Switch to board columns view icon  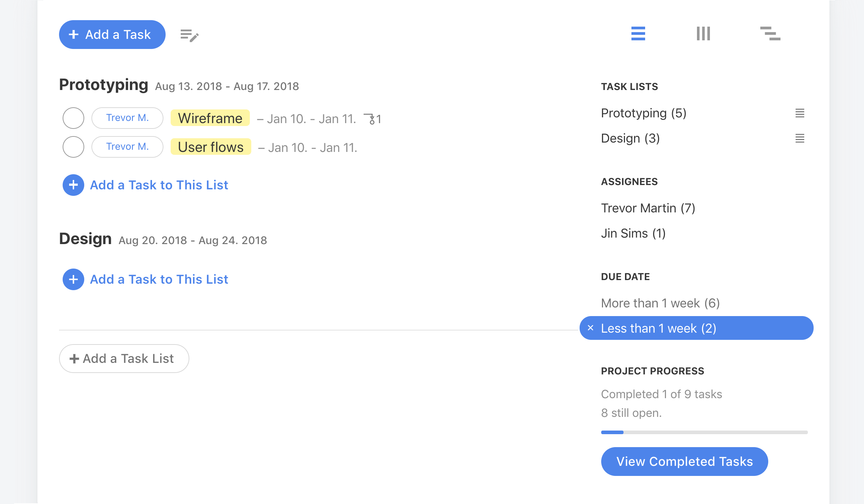click(x=703, y=33)
